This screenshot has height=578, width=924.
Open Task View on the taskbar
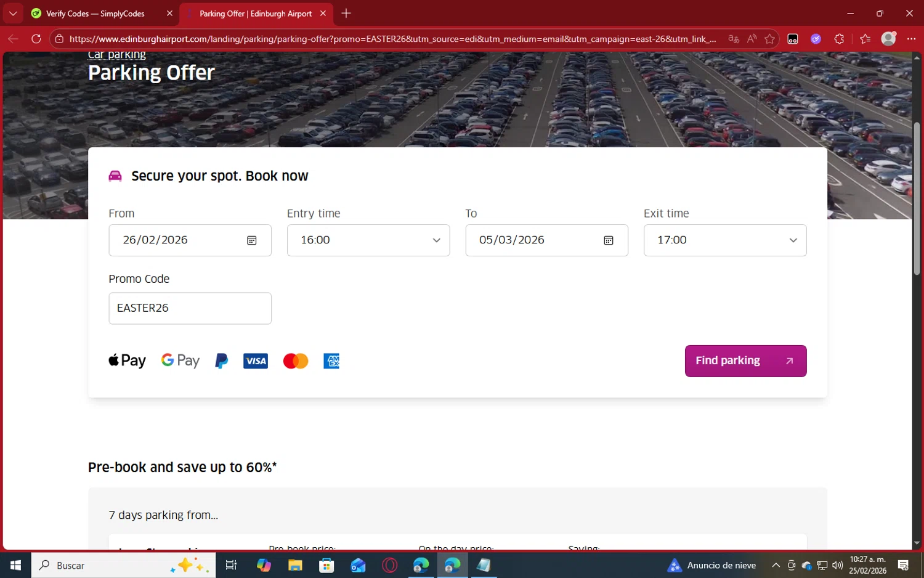[x=232, y=565]
